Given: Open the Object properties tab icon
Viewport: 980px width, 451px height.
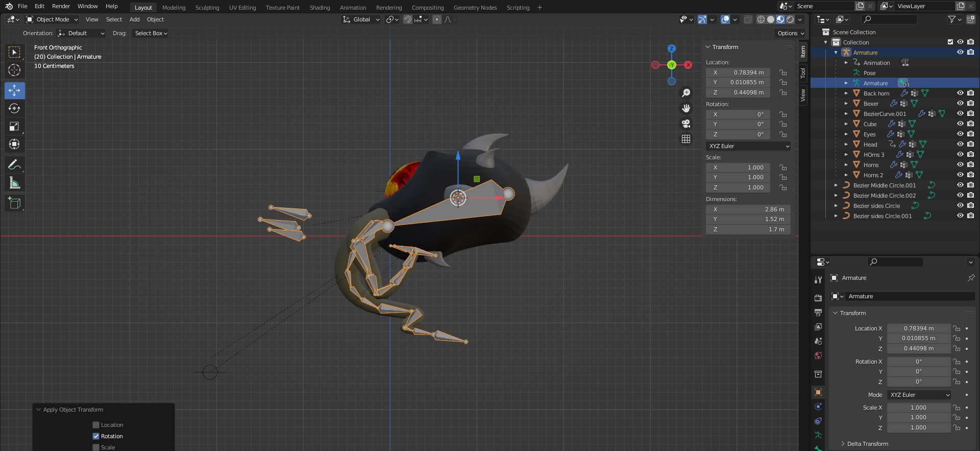Looking at the screenshot, I should click(x=818, y=392).
